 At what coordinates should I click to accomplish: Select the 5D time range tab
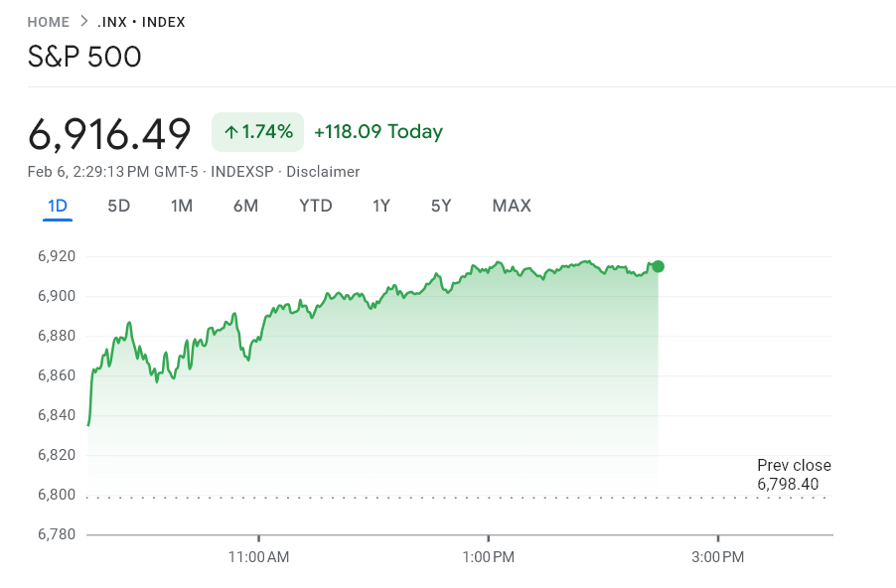pos(118,206)
